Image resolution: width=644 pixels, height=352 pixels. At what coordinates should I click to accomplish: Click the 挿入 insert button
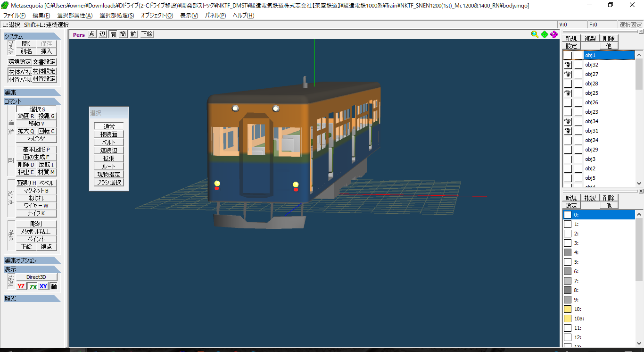(x=46, y=51)
